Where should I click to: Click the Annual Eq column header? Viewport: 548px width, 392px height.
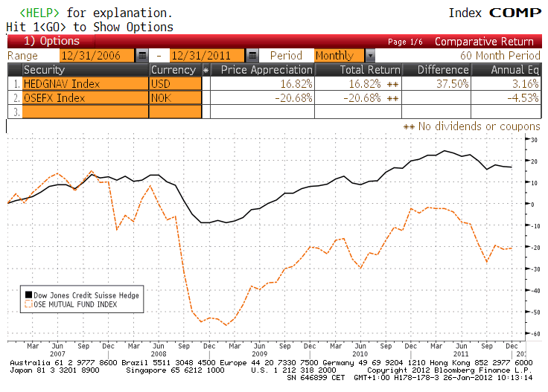[506, 70]
